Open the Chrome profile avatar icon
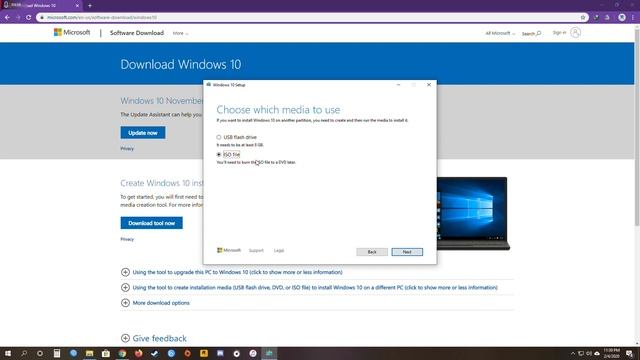Image resolution: width=640 pixels, height=360 pixels. coord(622,17)
